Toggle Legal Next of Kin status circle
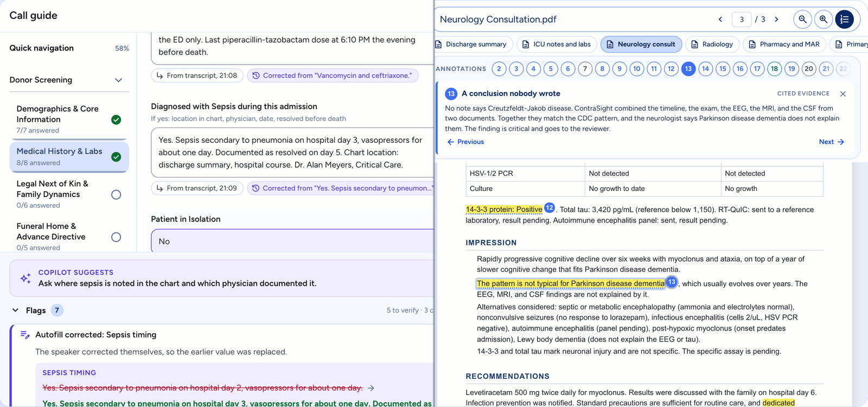 click(116, 194)
